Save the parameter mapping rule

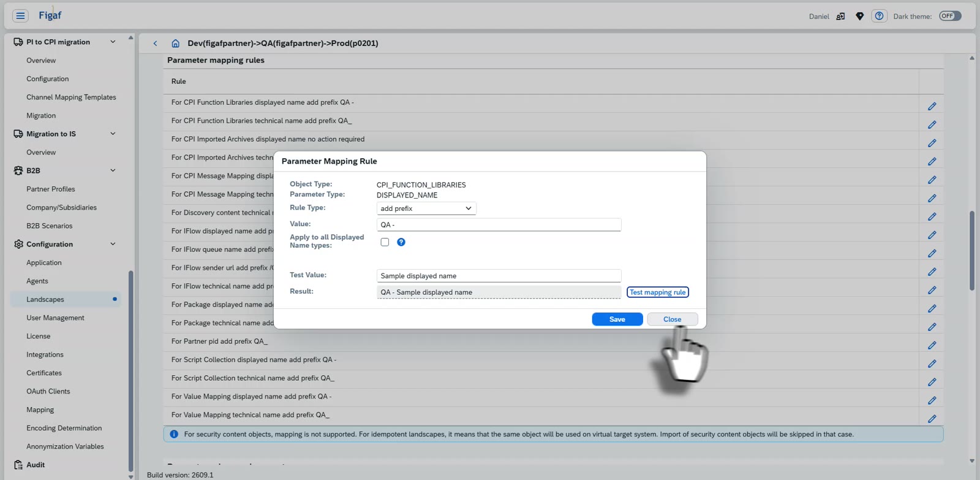click(617, 319)
